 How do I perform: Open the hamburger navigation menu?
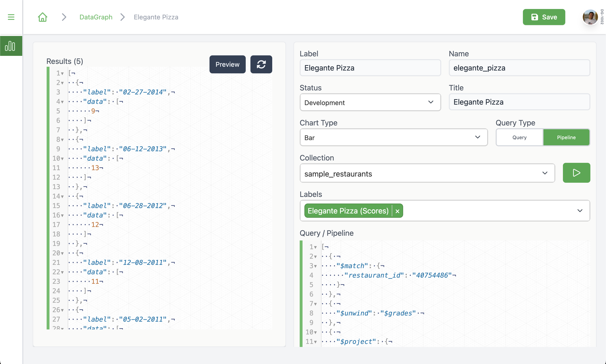coord(11,17)
